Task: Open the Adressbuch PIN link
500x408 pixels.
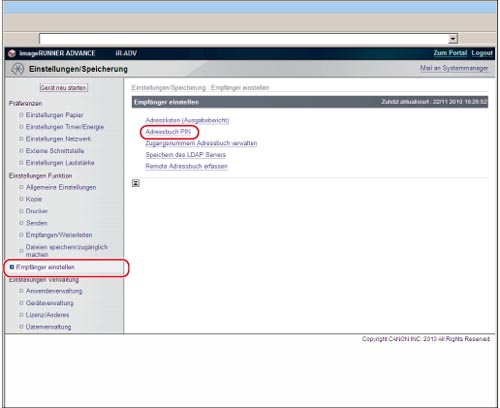Action: [x=168, y=132]
